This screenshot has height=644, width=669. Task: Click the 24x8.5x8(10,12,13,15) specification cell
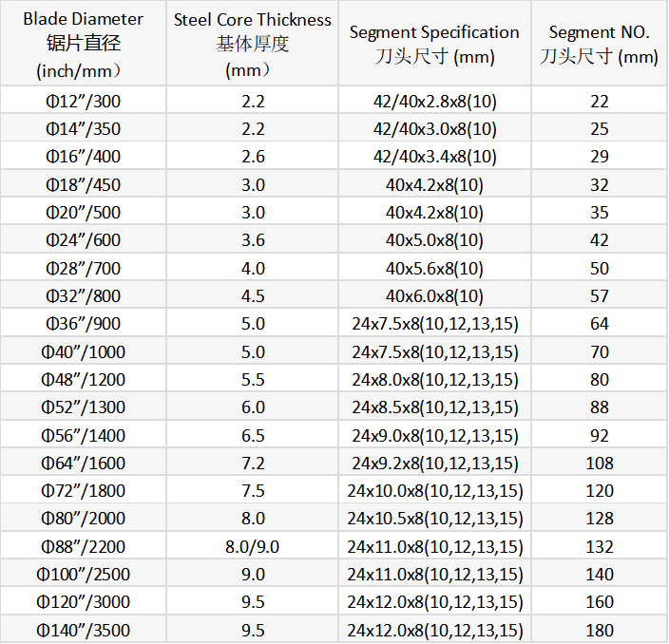coord(434,407)
